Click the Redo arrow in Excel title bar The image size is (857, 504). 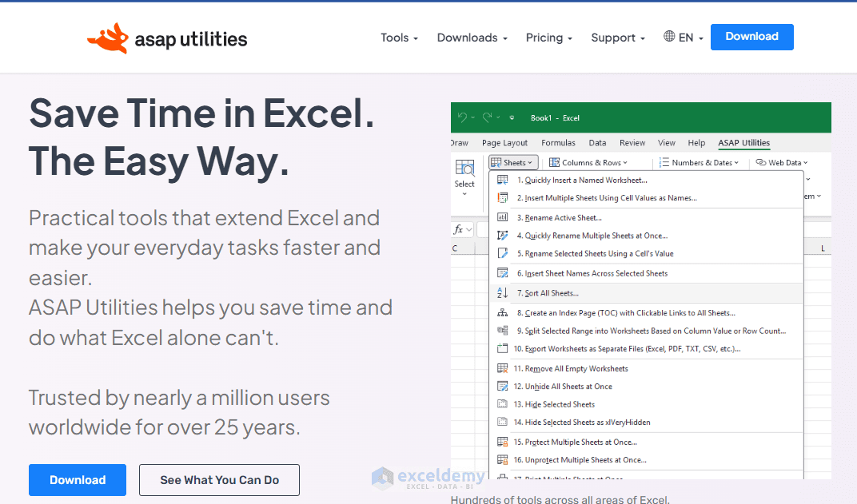point(488,117)
